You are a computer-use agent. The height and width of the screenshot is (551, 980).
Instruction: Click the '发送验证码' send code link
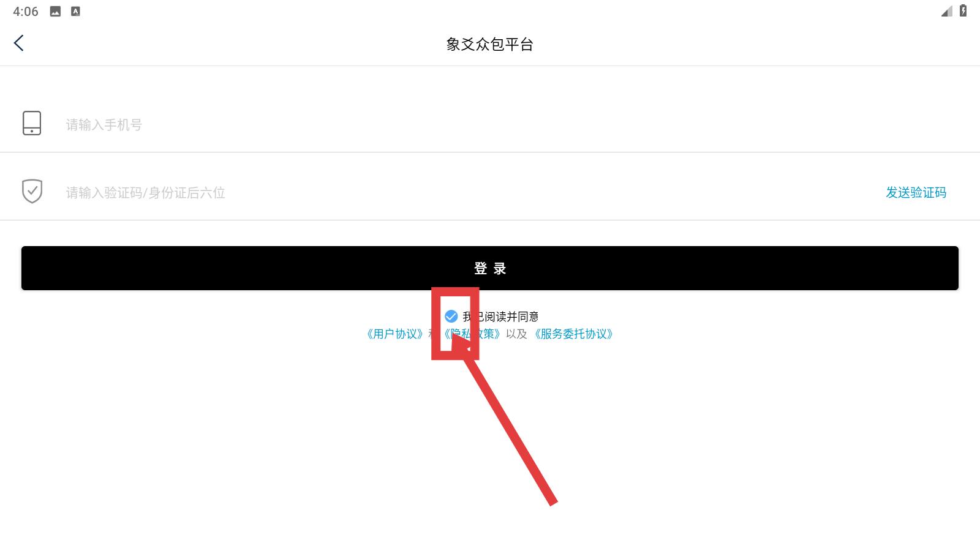click(916, 192)
